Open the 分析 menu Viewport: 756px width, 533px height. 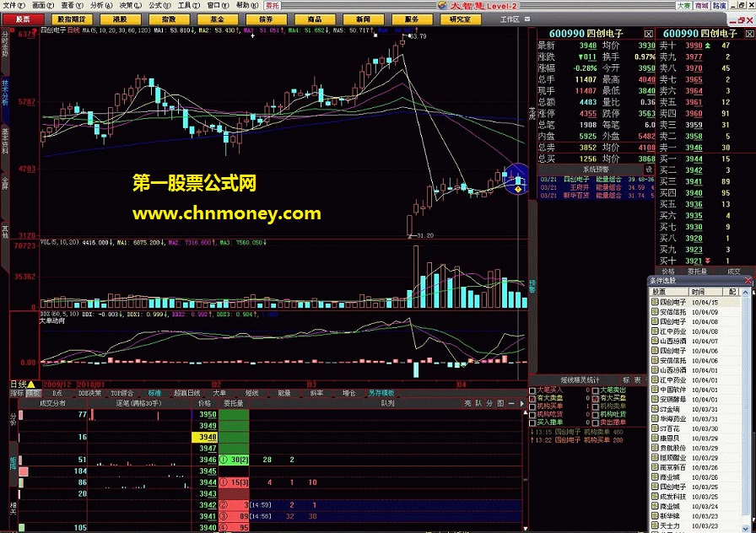coord(100,5)
